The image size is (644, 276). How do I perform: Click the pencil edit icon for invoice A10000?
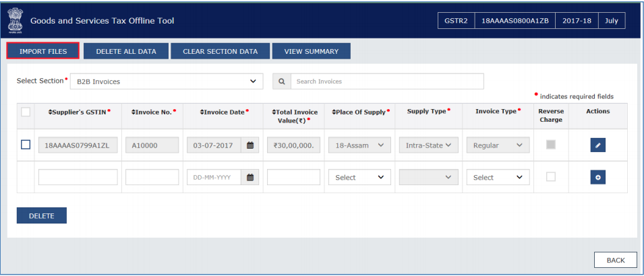pyautogui.click(x=597, y=145)
